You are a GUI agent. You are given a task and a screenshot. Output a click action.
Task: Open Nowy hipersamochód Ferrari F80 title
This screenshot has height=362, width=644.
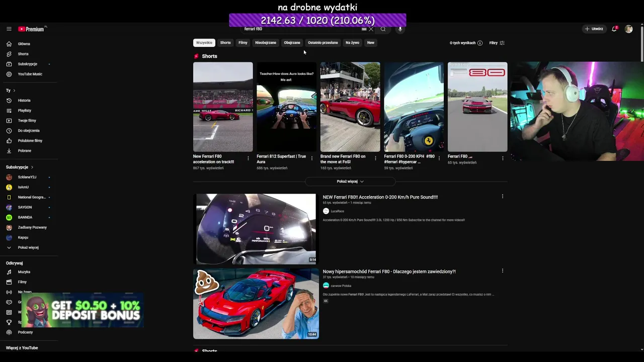pyautogui.click(x=389, y=271)
